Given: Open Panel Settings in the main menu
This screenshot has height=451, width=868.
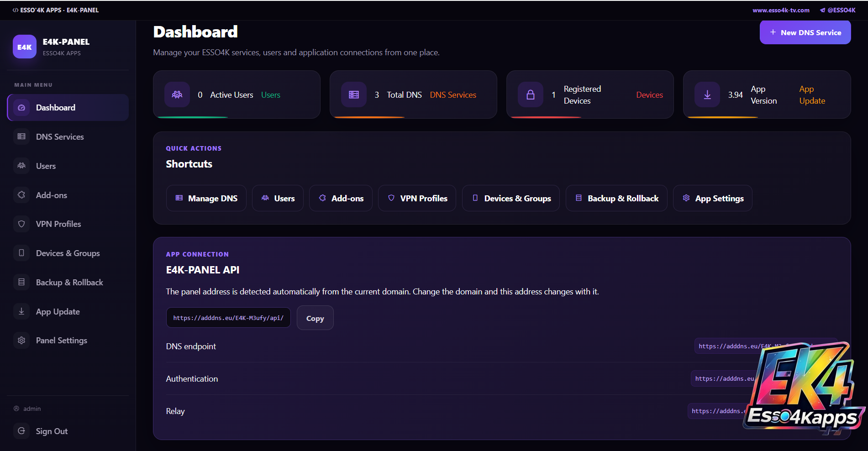Looking at the screenshot, I should 68,341.
